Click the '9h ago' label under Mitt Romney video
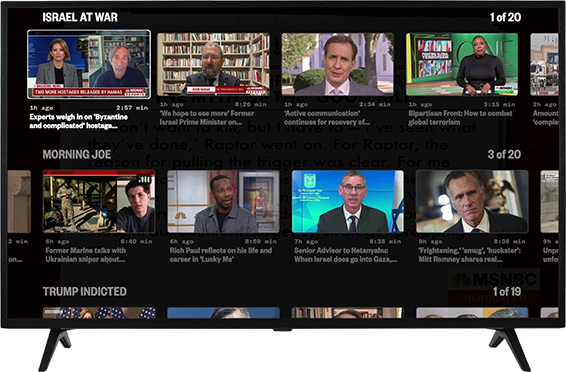Viewport: 566px width, 372px height. point(430,241)
